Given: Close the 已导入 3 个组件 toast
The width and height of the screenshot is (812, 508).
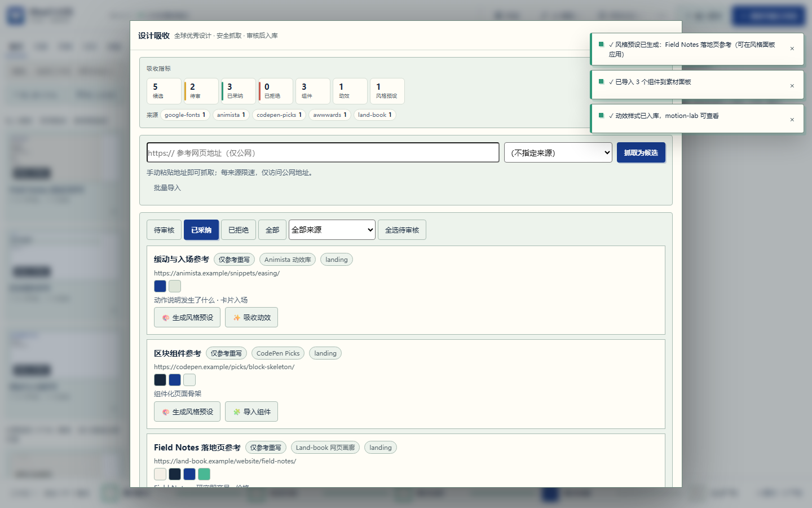Looking at the screenshot, I should (792, 86).
